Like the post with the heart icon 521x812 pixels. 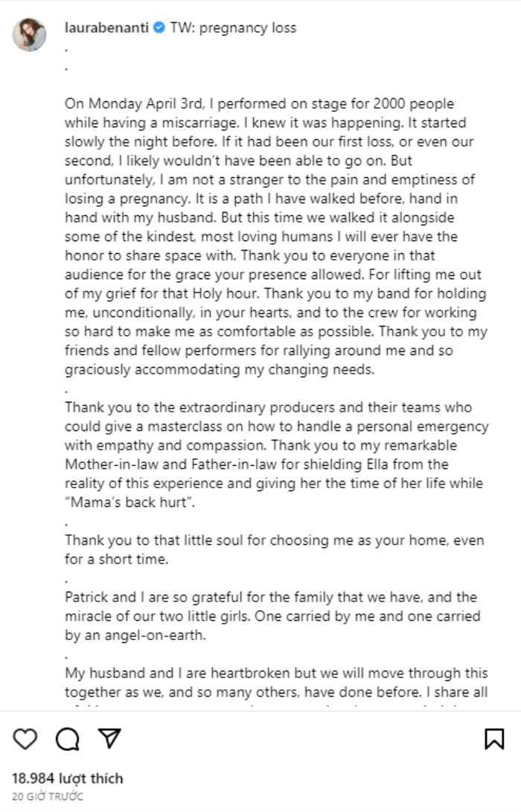point(25,739)
